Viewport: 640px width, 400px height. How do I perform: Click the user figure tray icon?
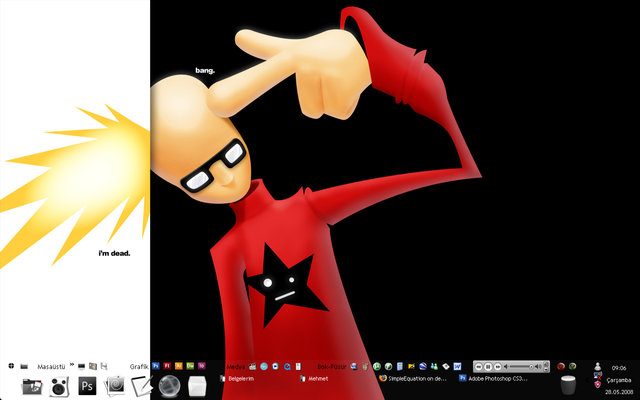[597, 366]
